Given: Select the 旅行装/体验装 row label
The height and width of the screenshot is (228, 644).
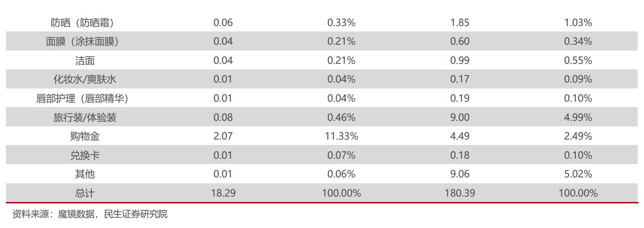Looking at the screenshot, I should point(84,117).
